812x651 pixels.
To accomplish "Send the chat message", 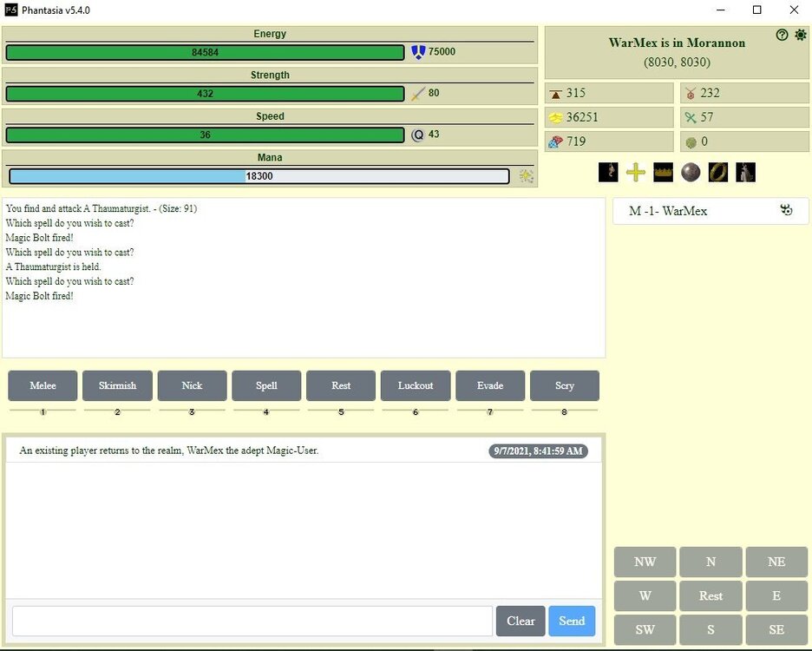I will click(572, 621).
